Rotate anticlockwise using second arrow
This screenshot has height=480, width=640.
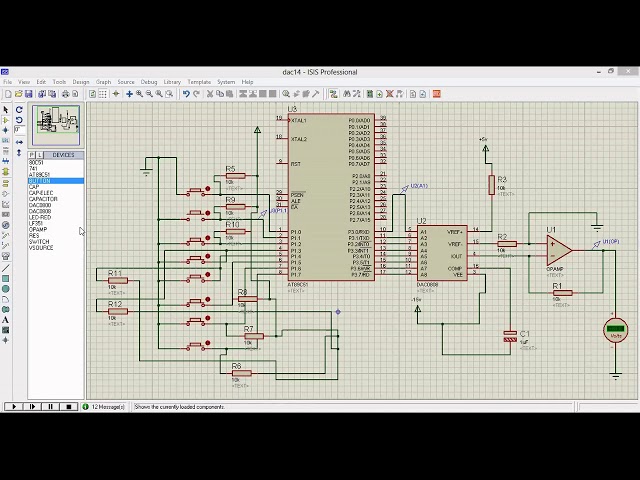click(x=19, y=120)
